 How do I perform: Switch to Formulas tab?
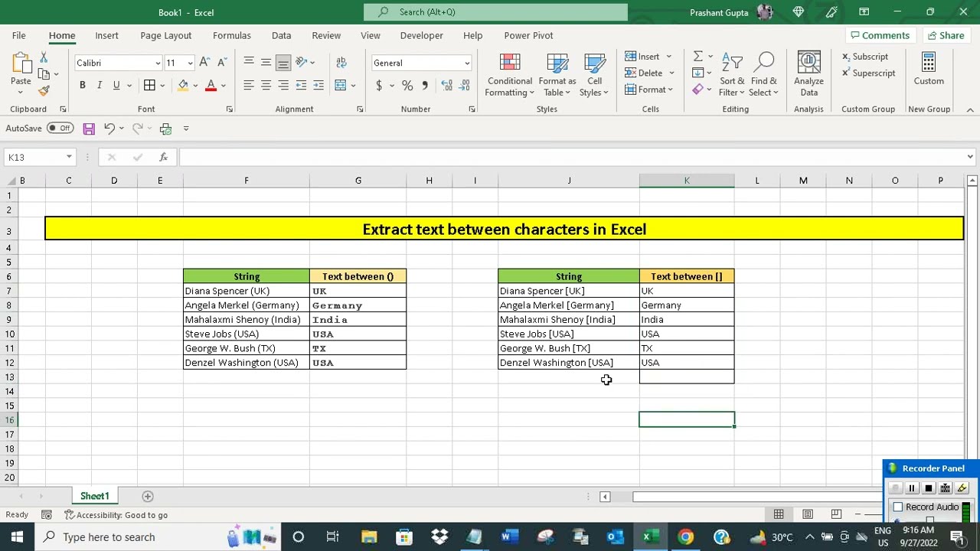[x=231, y=35]
